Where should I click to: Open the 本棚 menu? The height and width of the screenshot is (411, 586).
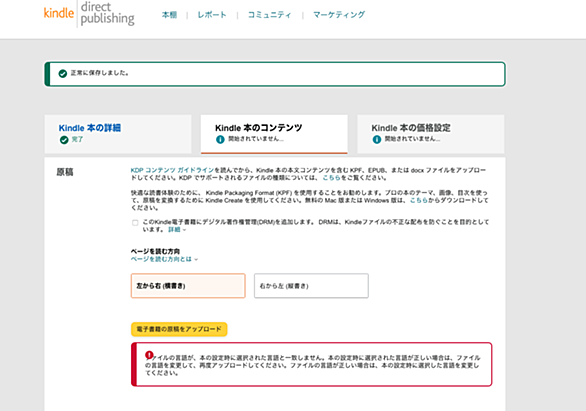pos(169,15)
